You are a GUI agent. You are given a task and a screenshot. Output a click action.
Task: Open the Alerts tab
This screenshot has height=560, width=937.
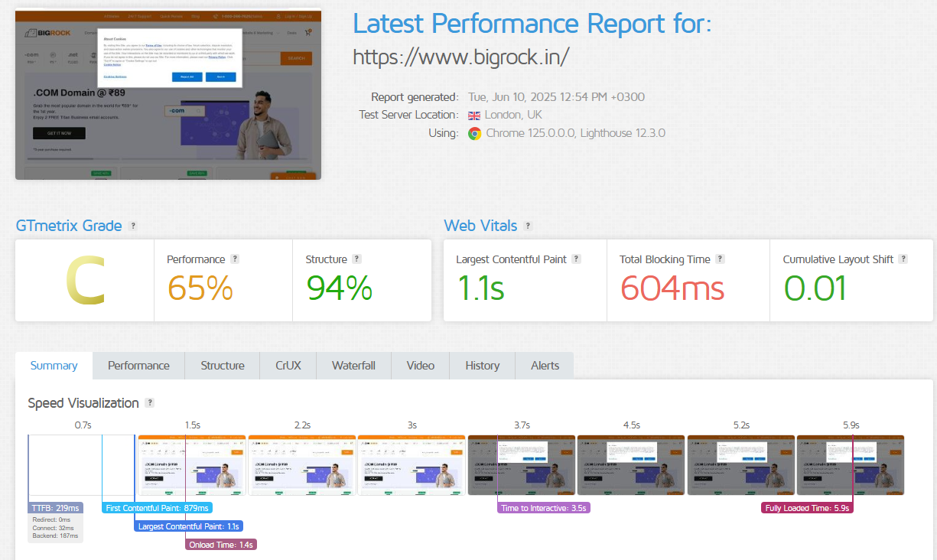click(x=545, y=366)
